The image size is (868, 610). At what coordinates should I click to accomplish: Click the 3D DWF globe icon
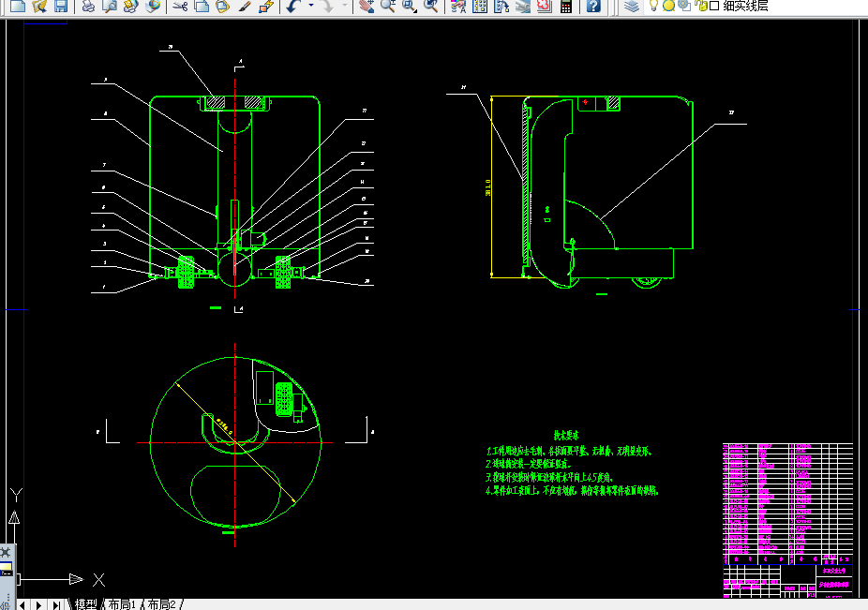point(153,6)
